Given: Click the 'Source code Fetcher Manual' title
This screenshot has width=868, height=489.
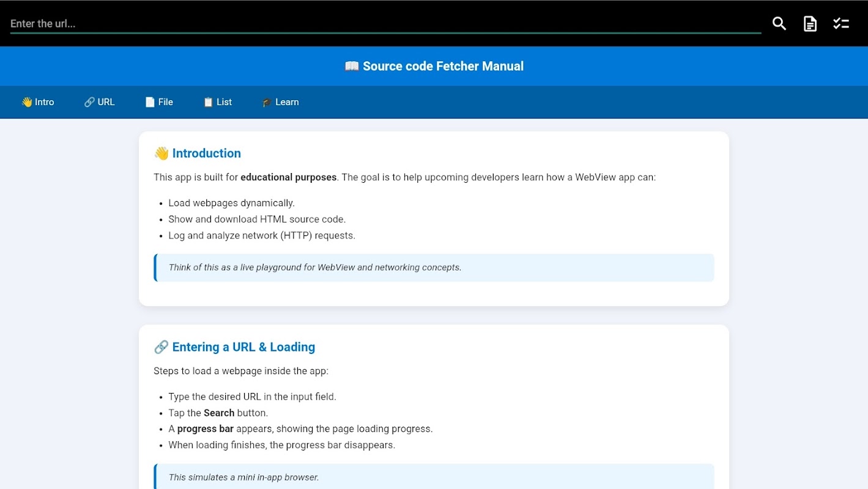Looking at the screenshot, I should [434, 66].
